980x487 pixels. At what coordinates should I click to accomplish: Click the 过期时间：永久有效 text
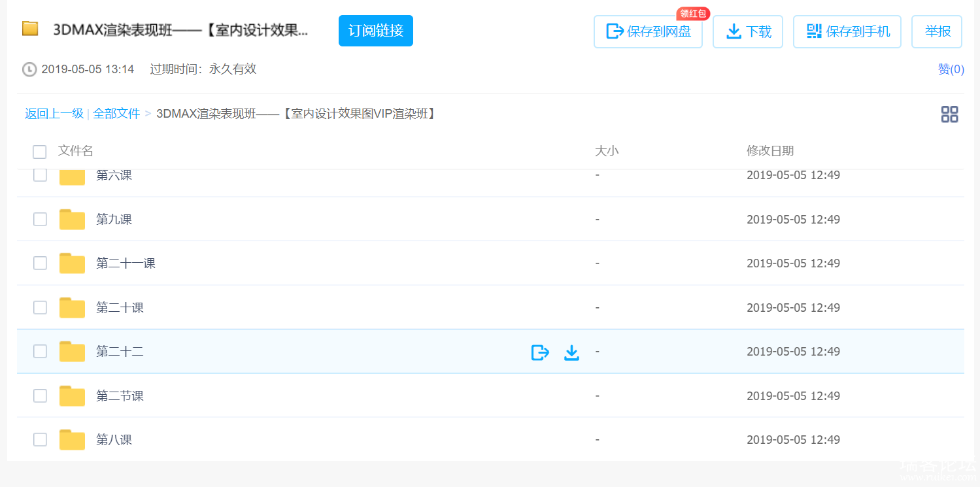203,69
